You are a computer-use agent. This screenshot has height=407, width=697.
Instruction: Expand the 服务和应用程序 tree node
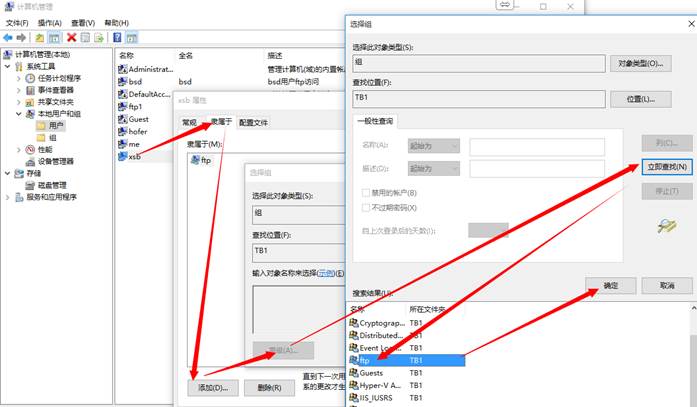(8, 197)
